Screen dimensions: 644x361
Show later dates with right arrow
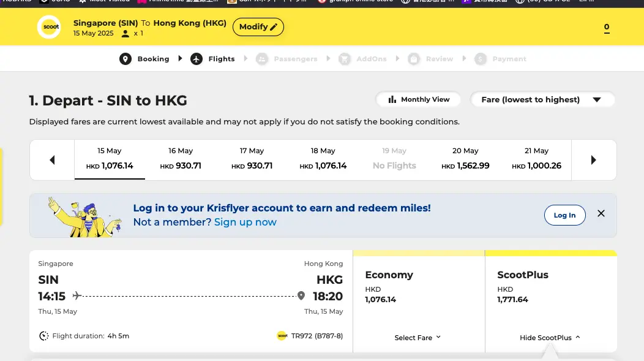click(x=593, y=160)
